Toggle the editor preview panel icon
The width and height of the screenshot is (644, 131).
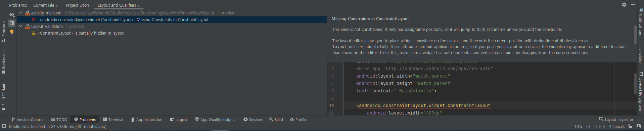pos(12,23)
